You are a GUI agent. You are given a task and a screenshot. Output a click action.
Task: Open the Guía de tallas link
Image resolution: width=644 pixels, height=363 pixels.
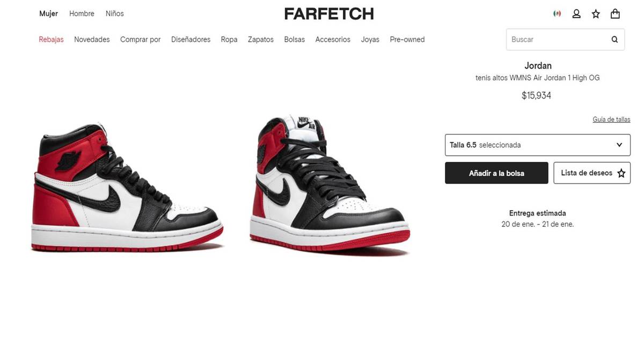coord(611,119)
